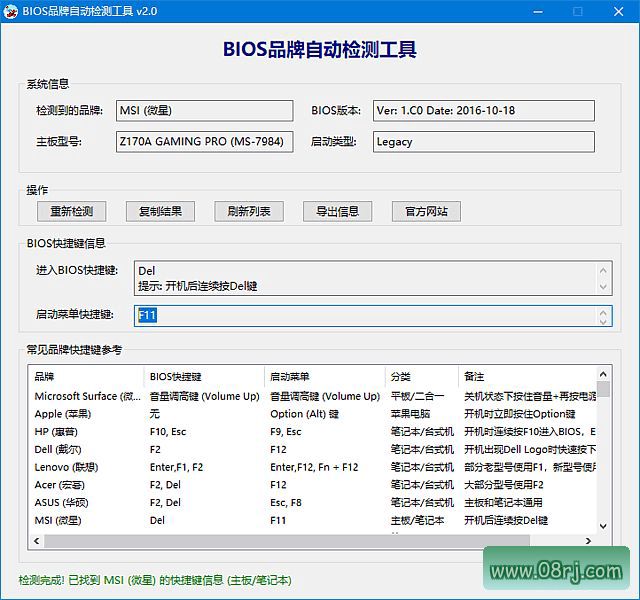The height and width of the screenshot is (600, 640).
Task: Click '平板/二合一' cell in Surface row
Action: click(417, 396)
